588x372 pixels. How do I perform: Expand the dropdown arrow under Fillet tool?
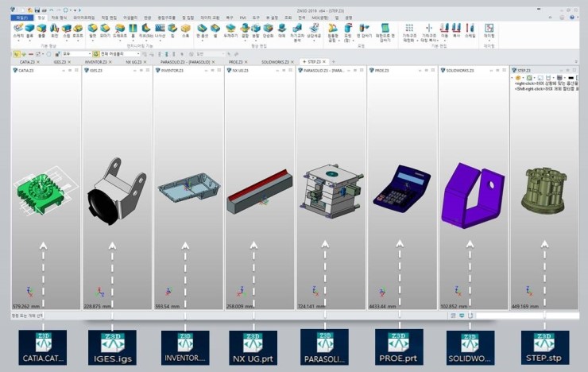coord(93,41)
